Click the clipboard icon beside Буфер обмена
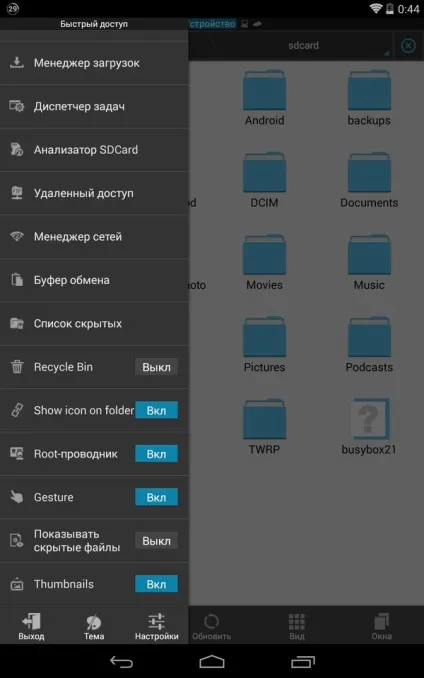This screenshot has height=678, width=424. [17, 280]
